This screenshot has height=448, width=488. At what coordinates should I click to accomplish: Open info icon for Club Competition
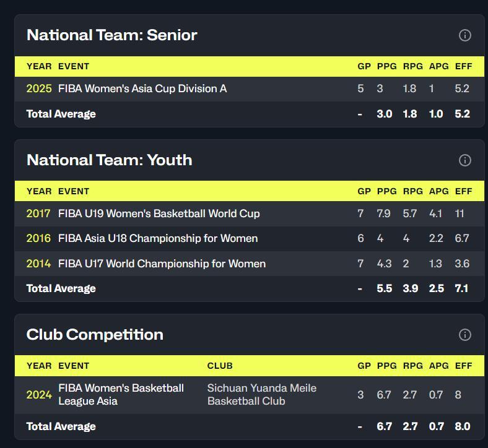click(x=464, y=335)
